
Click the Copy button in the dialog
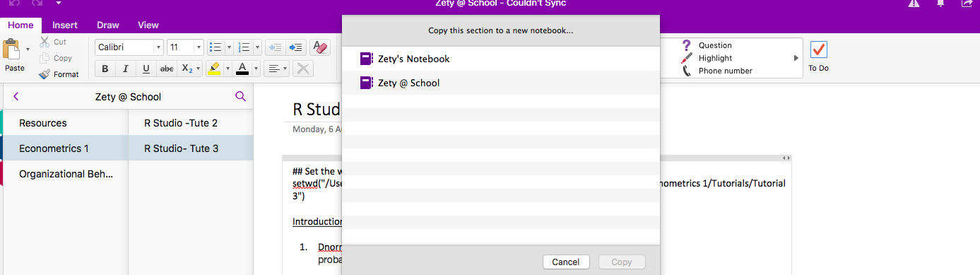[x=622, y=262]
